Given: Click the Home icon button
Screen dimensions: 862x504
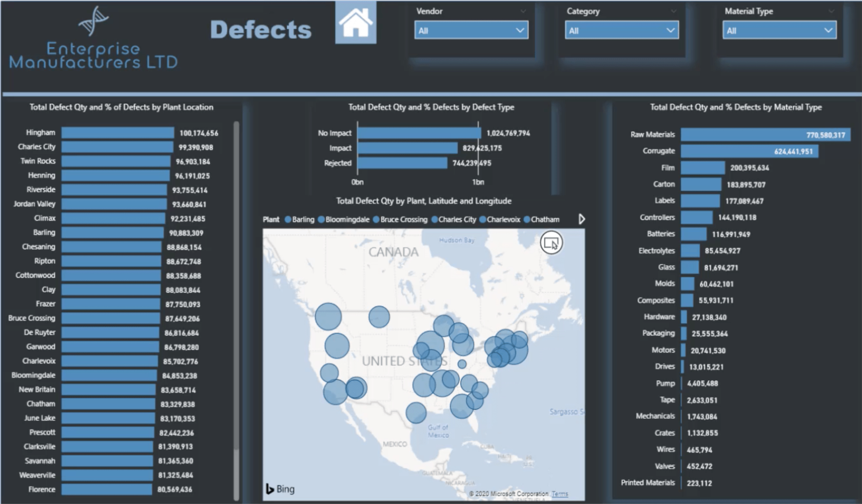Looking at the screenshot, I should 356,23.
